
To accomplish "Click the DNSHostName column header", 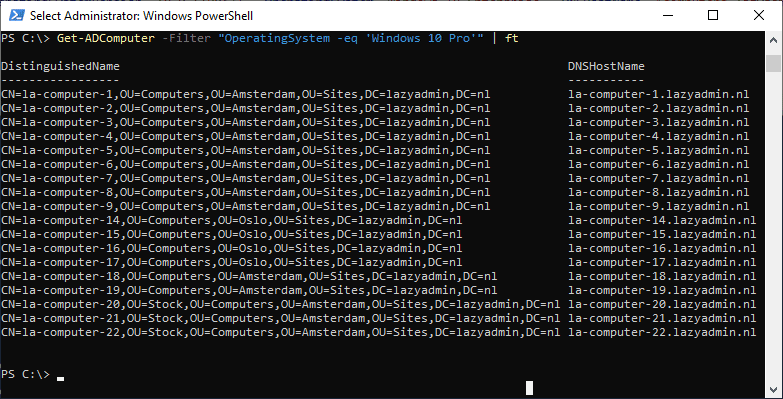I will 606,66.
